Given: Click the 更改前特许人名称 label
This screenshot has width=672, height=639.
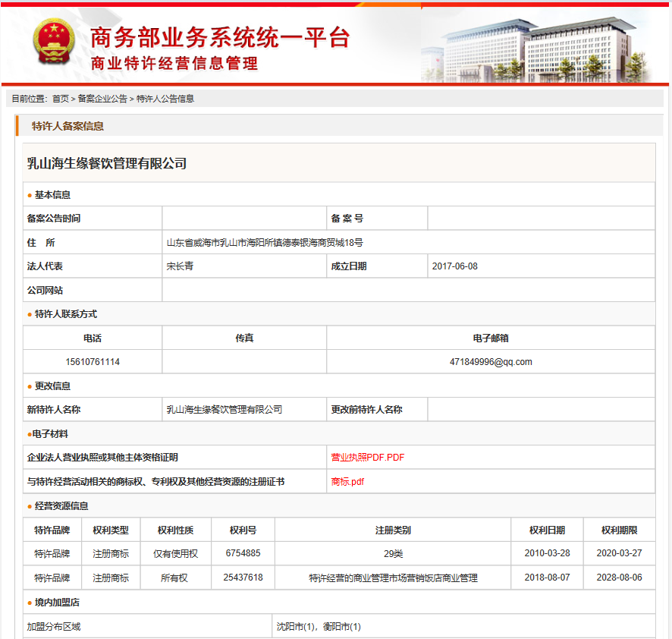Looking at the screenshot, I should coord(366,410).
